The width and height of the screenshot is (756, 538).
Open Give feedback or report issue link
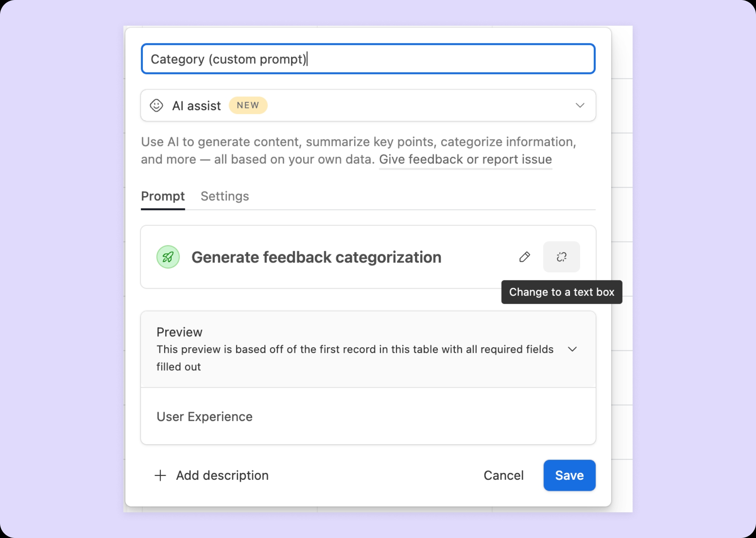coord(465,159)
